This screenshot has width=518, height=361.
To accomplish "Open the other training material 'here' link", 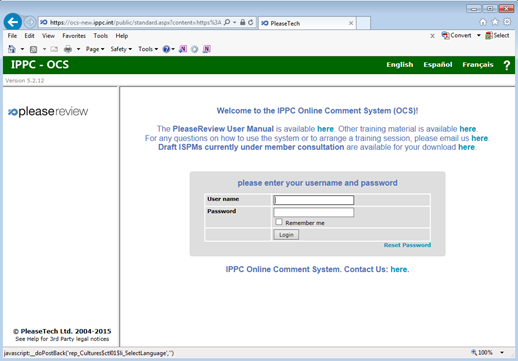I will pos(468,129).
